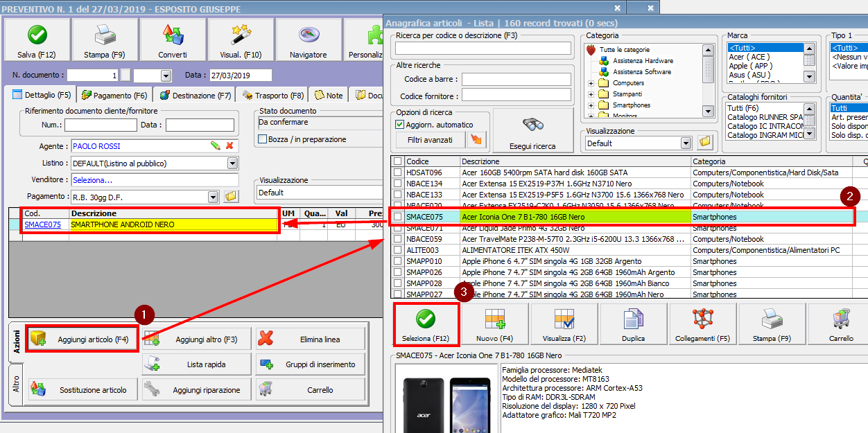Image resolution: width=868 pixels, height=433 pixels.
Task: Click the Codice a barre input field
Action: pyautogui.click(x=517, y=80)
